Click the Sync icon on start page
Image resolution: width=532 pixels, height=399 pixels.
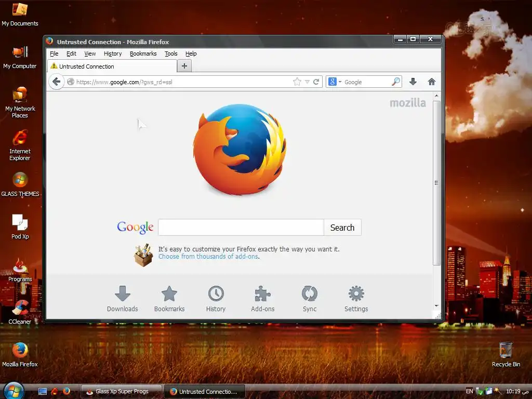tap(310, 294)
